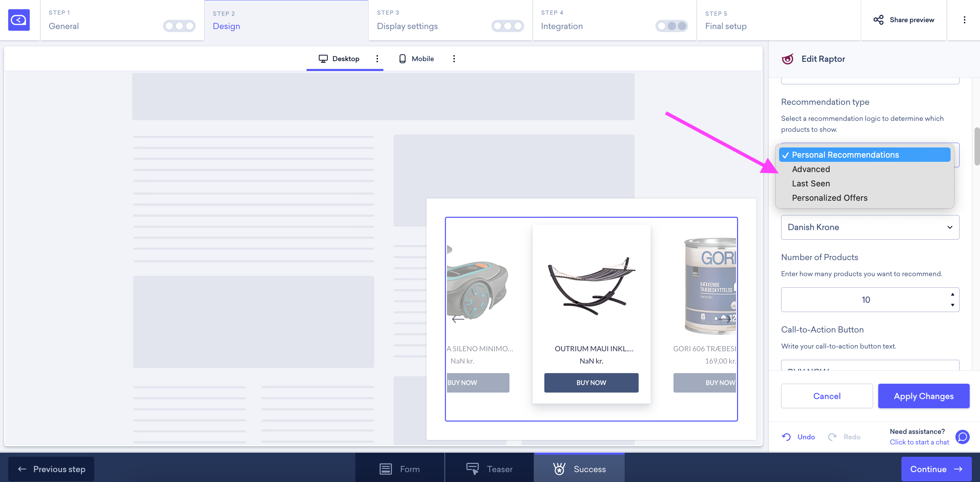980x482 pixels.
Task: Click the Cancel button
Action: [827, 396]
